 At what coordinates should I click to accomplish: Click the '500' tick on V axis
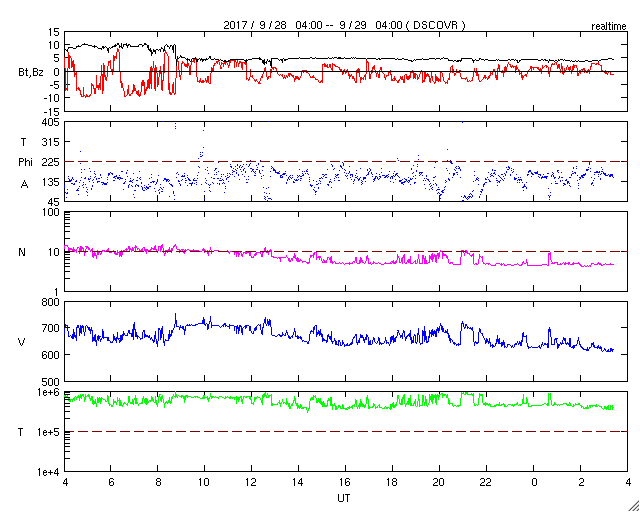[51, 382]
